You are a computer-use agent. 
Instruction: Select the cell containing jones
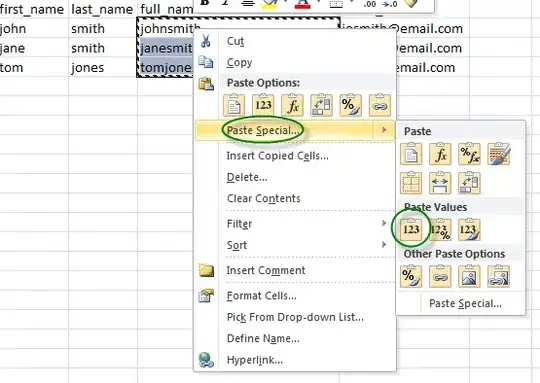[x=103, y=67]
